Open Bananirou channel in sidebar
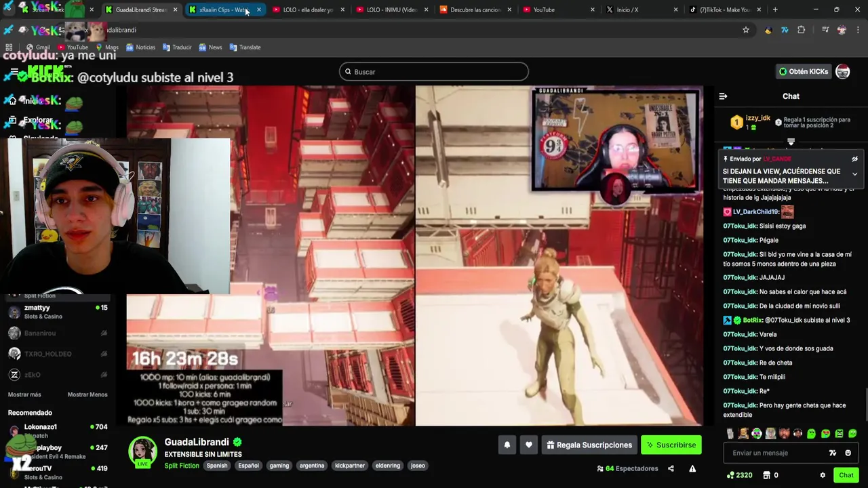Screen dimensions: 868x488 click(58, 333)
